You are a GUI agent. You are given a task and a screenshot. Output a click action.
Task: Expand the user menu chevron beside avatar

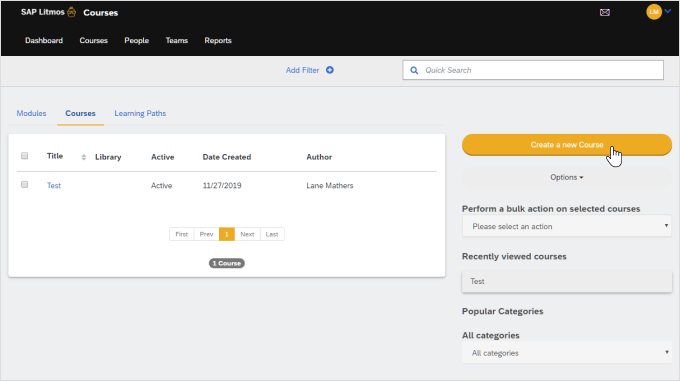coord(668,11)
